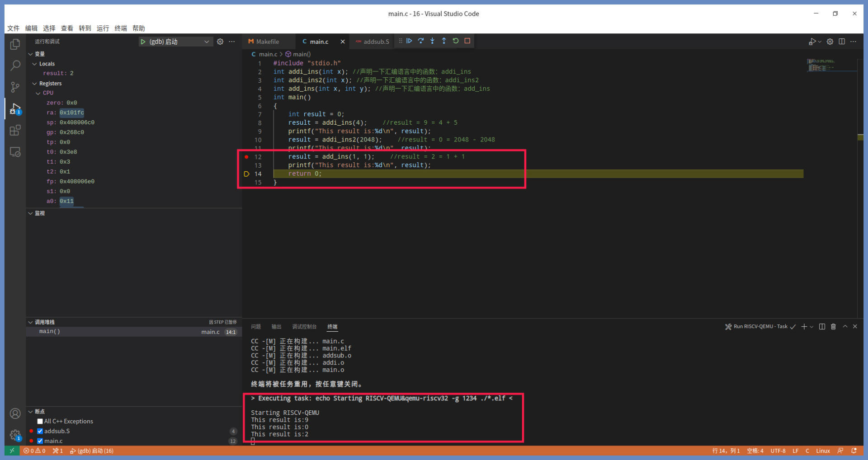Stop the debugger with the square icon

pyautogui.click(x=467, y=41)
